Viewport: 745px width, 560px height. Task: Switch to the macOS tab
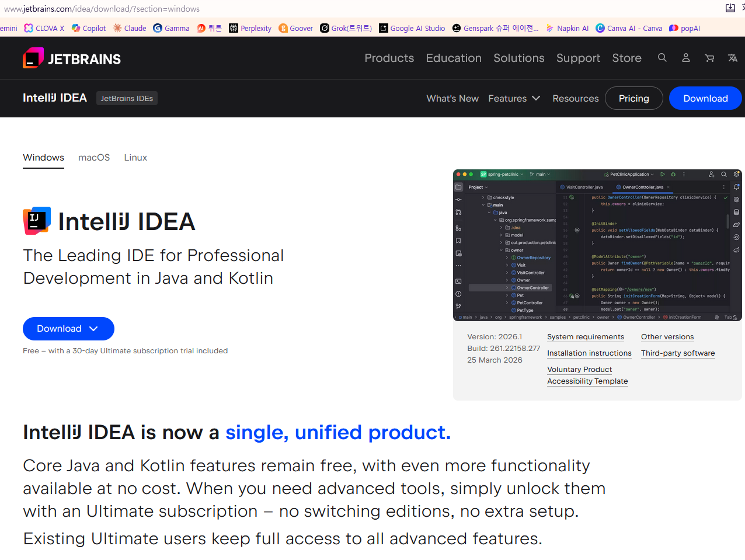coord(94,158)
